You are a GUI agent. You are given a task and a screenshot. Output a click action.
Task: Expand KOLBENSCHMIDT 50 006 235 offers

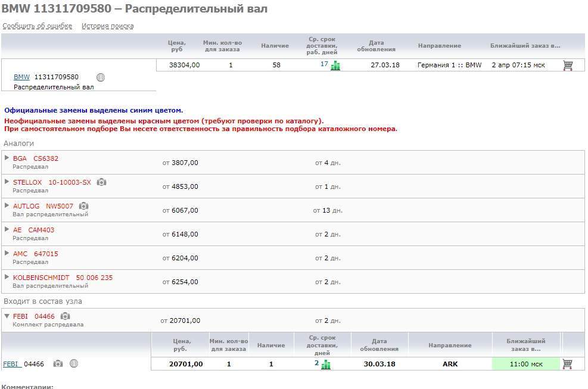pos(7,277)
